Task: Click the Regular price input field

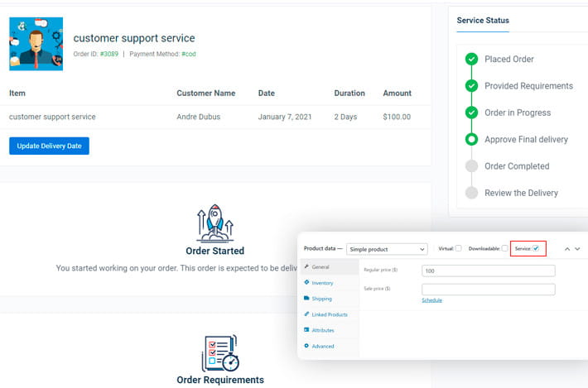Action: click(x=489, y=271)
